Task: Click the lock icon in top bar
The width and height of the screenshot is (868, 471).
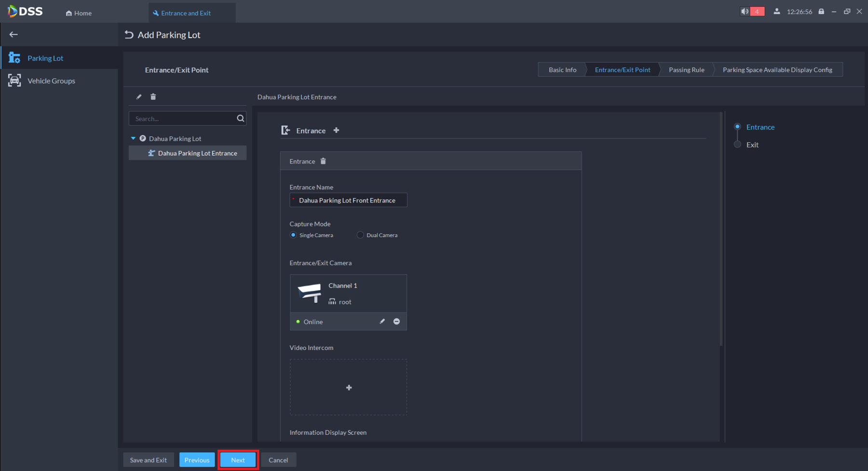Action: pyautogui.click(x=821, y=12)
